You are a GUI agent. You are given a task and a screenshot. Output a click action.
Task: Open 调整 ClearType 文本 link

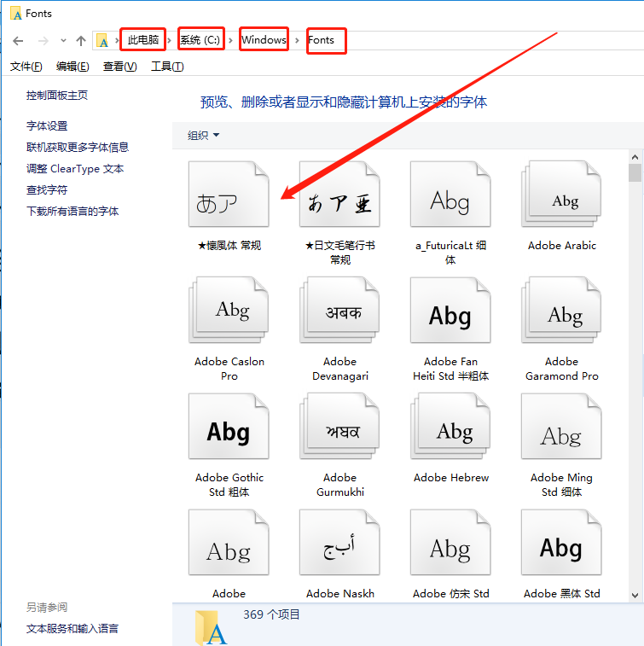point(75,168)
